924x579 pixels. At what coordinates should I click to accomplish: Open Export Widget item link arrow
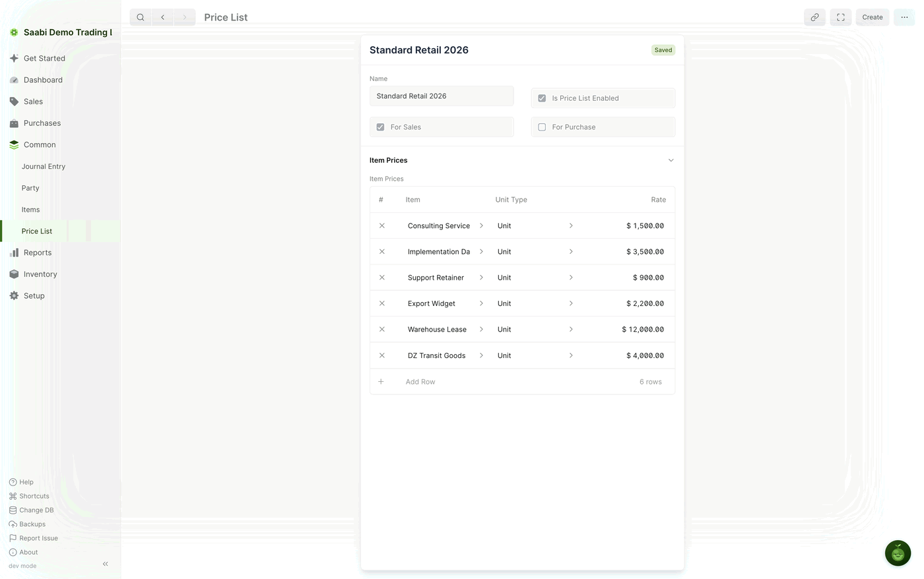click(x=481, y=303)
